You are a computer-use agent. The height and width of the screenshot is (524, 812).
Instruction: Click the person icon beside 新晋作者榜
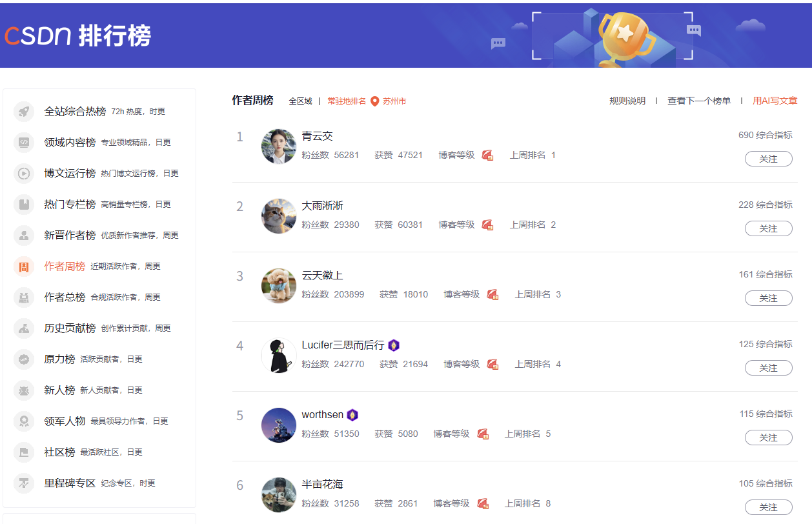tap(24, 236)
